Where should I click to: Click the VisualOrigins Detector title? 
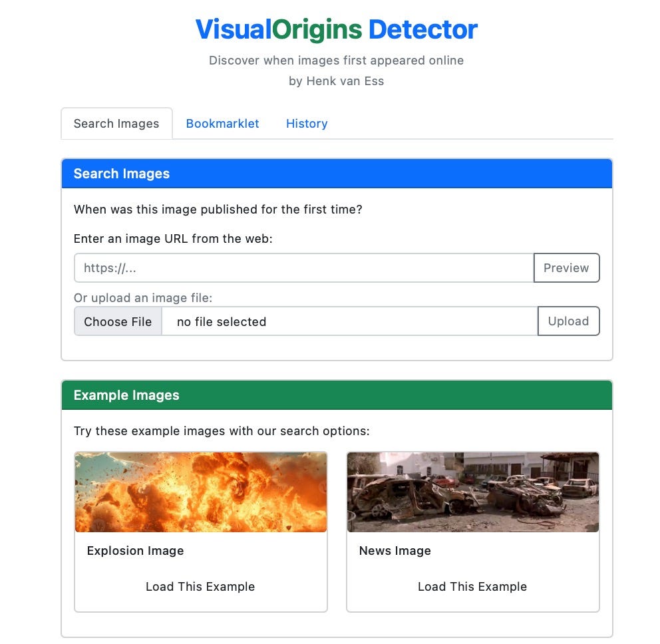(336, 29)
